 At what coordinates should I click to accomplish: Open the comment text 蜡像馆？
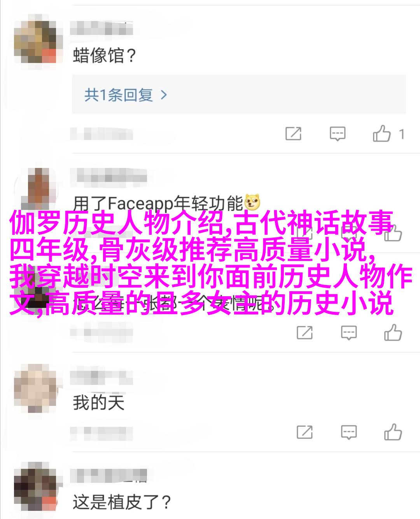[x=105, y=55]
